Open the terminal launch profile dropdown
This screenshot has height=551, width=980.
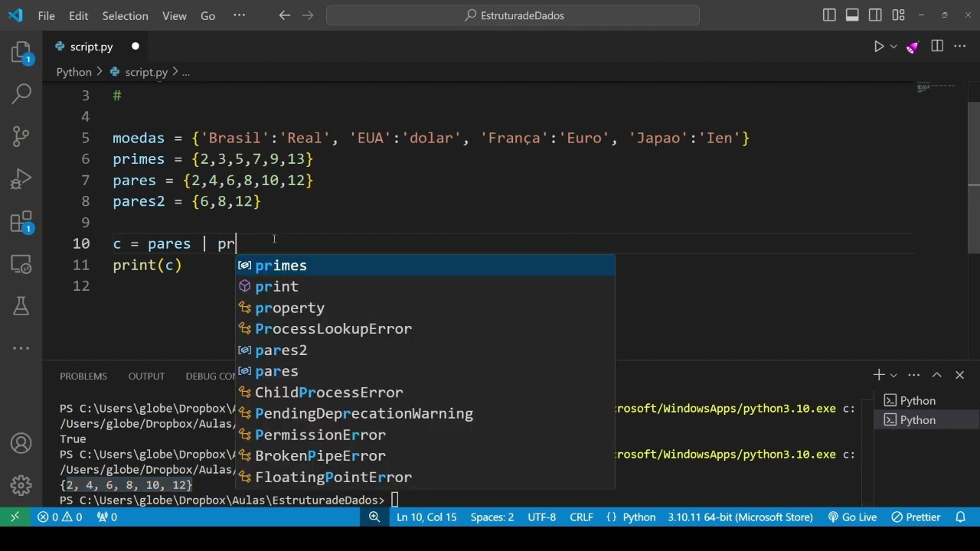pyautogui.click(x=893, y=375)
